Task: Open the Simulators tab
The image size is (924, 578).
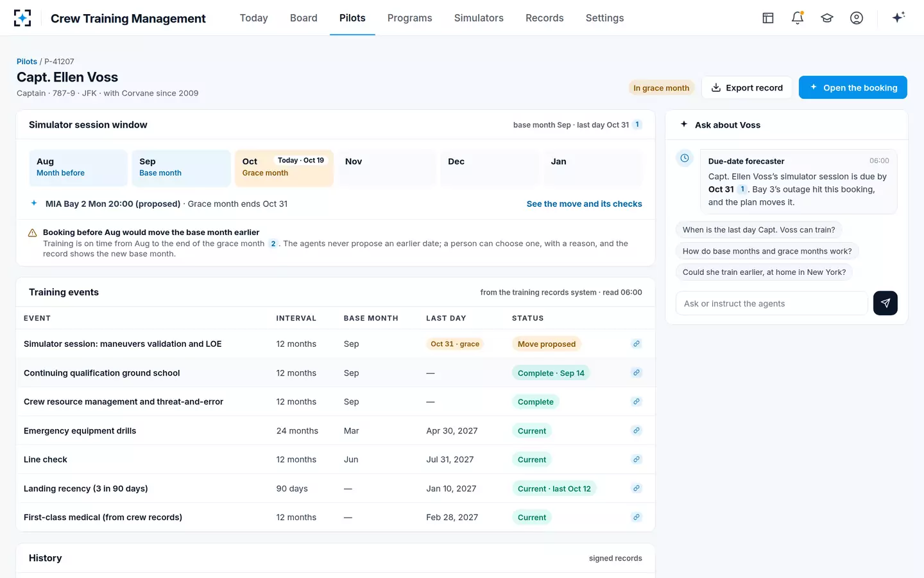Action: click(479, 18)
